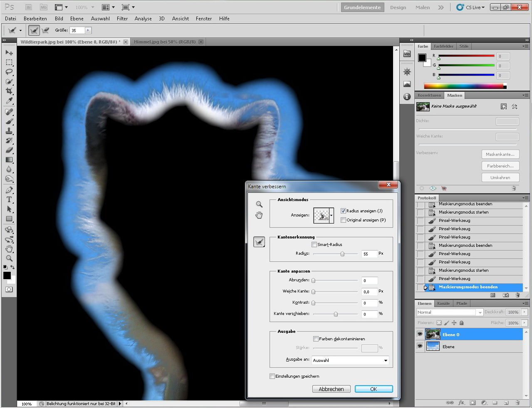532x408 pixels.
Task: Select the Eraser tool in toolbox
Action: (9, 150)
